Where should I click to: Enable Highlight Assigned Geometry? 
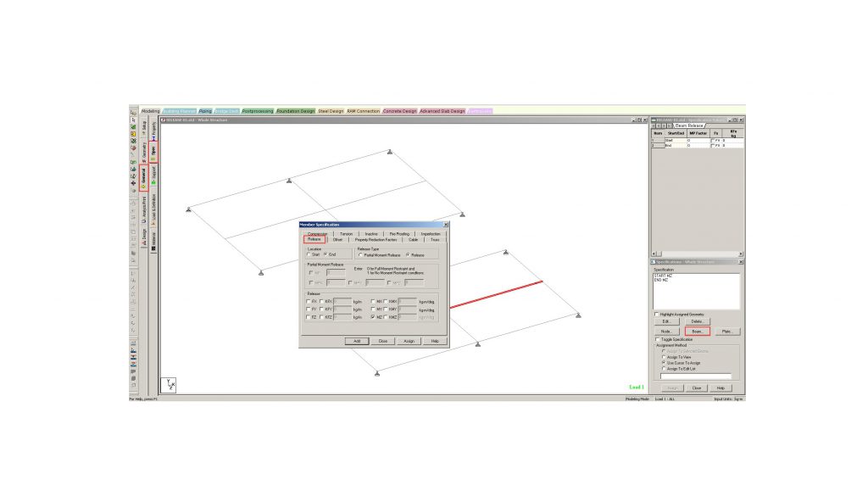pos(655,314)
